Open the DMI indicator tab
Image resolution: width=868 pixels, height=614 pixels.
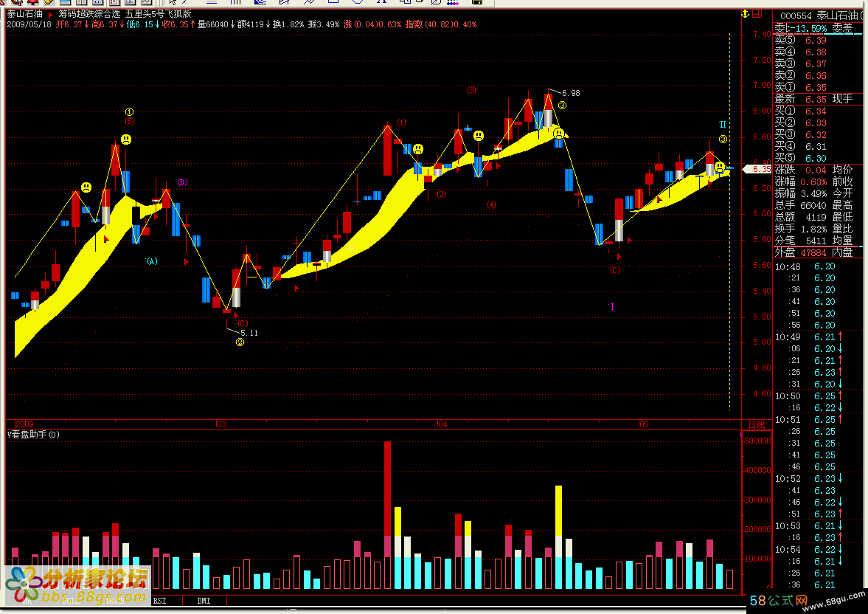(204, 601)
